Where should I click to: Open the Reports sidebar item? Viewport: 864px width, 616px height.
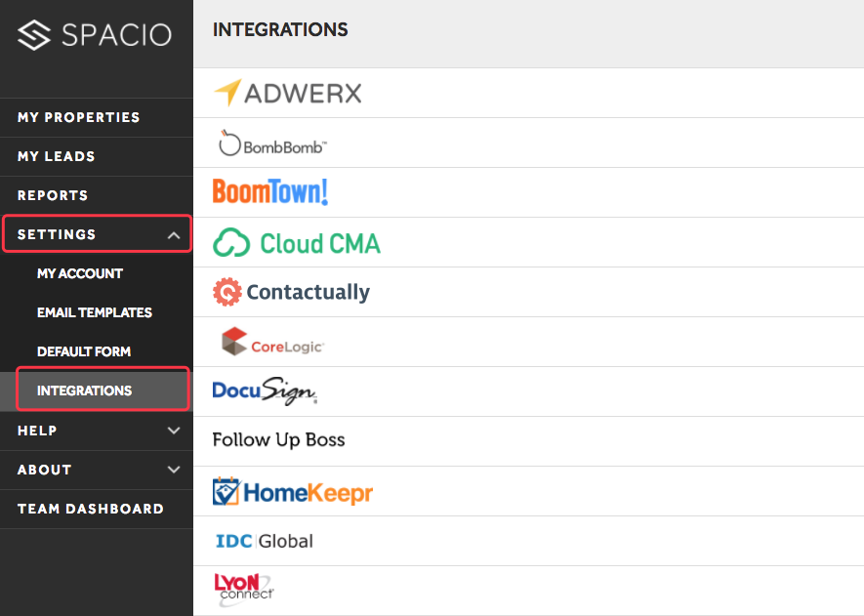coord(53,195)
